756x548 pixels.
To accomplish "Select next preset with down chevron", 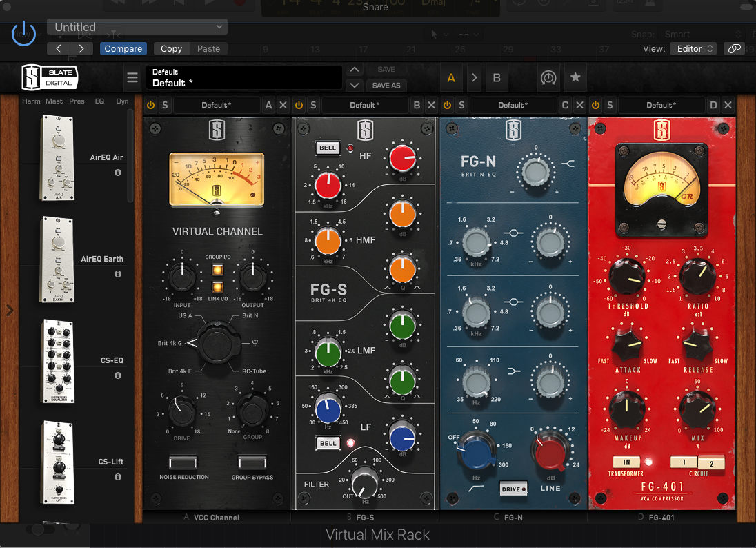I will 355,86.
